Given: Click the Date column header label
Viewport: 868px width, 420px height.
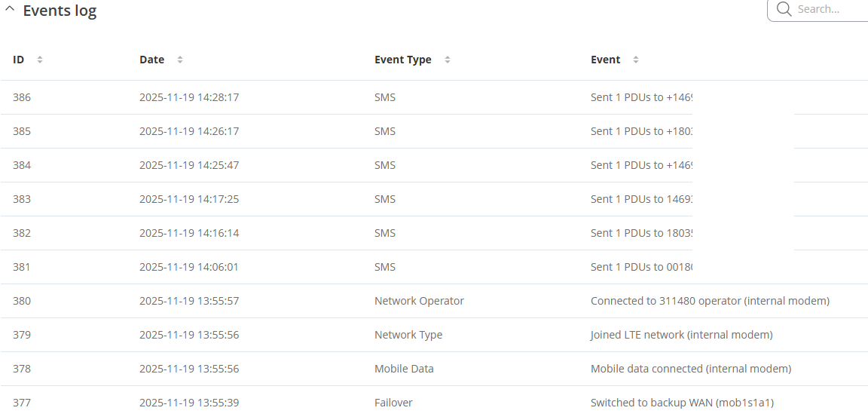Looking at the screenshot, I should (x=151, y=60).
